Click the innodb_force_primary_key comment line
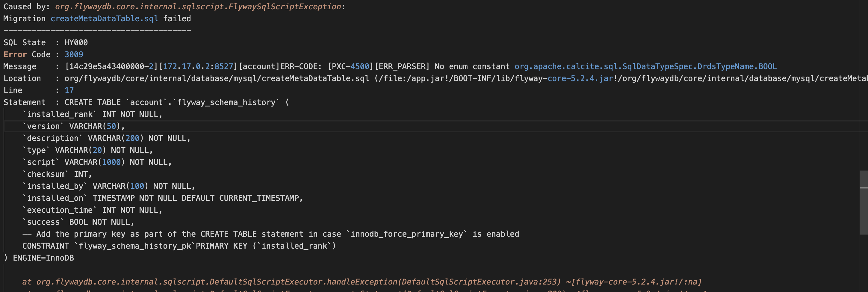The width and height of the screenshot is (868, 292). [x=270, y=234]
